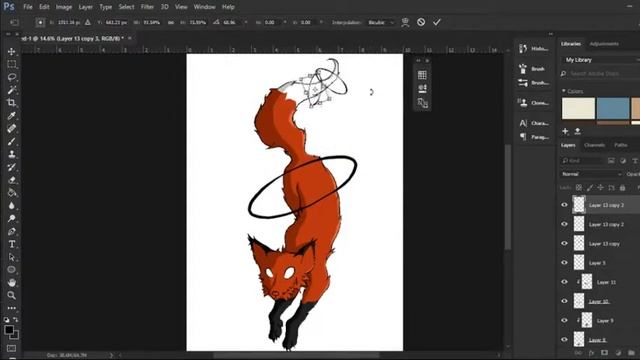Select the Magic Wand tool

point(11,89)
